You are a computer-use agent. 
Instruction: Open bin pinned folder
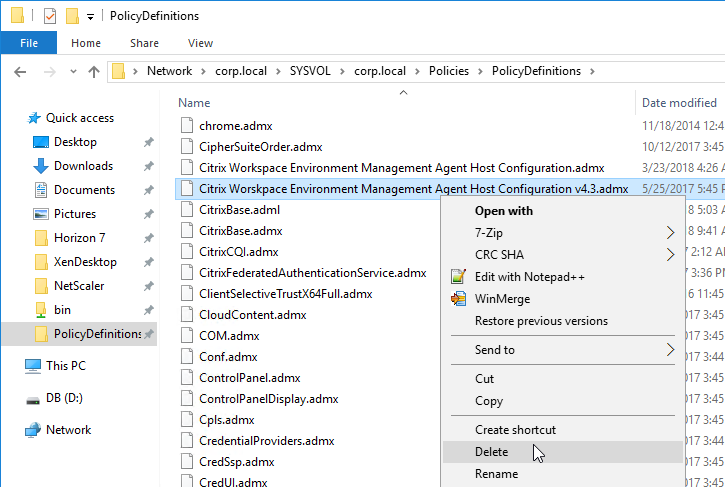point(62,310)
